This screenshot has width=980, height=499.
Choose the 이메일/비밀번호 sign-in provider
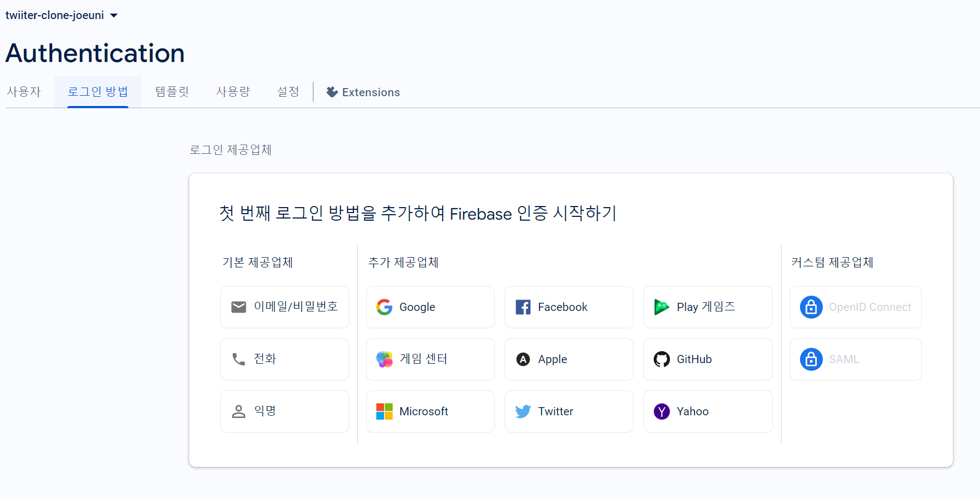pyautogui.click(x=284, y=307)
